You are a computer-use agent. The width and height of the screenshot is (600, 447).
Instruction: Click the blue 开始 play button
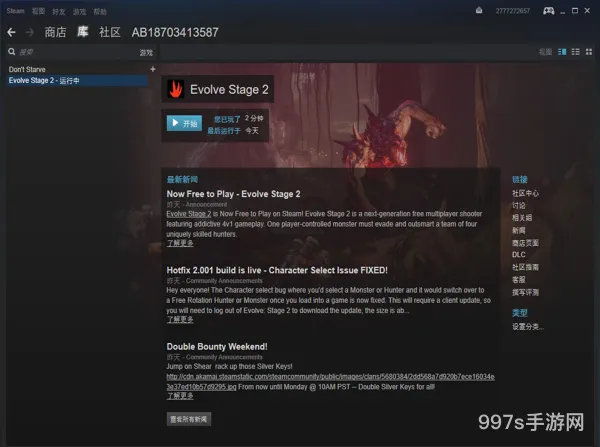(184, 123)
